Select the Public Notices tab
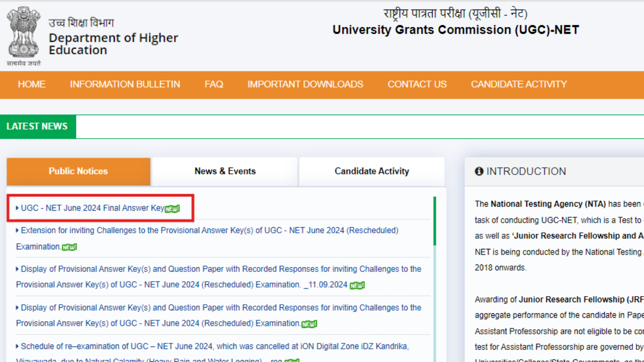This screenshot has height=362, width=644. (x=78, y=171)
